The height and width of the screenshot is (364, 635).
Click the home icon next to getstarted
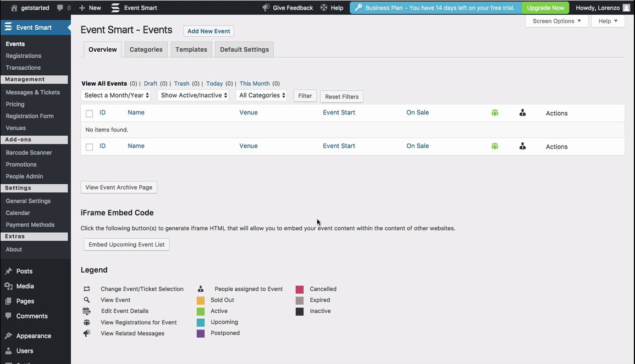coord(14,8)
